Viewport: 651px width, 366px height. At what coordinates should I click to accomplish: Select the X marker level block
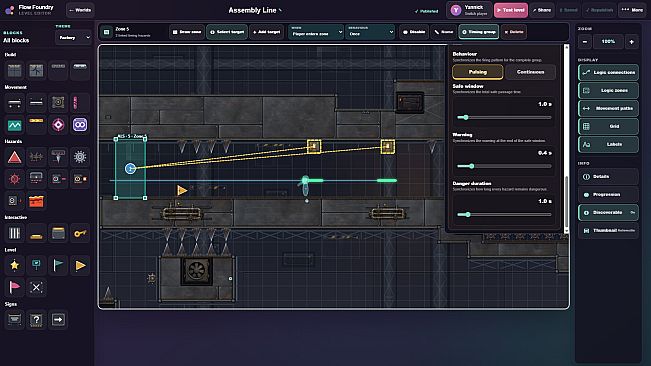(x=37, y=287)
